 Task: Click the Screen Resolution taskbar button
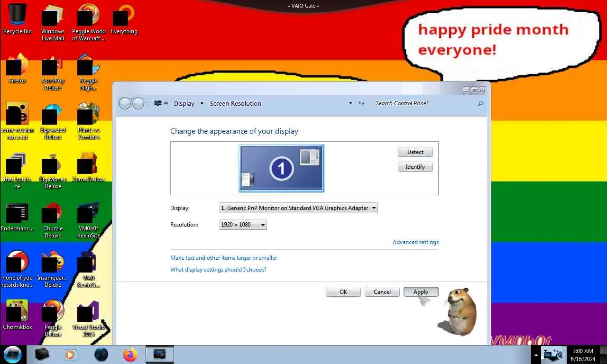pos(160,354)
